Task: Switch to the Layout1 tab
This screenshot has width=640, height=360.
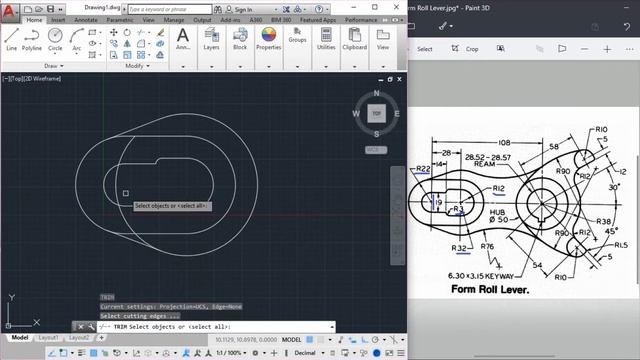Action: 48,338
